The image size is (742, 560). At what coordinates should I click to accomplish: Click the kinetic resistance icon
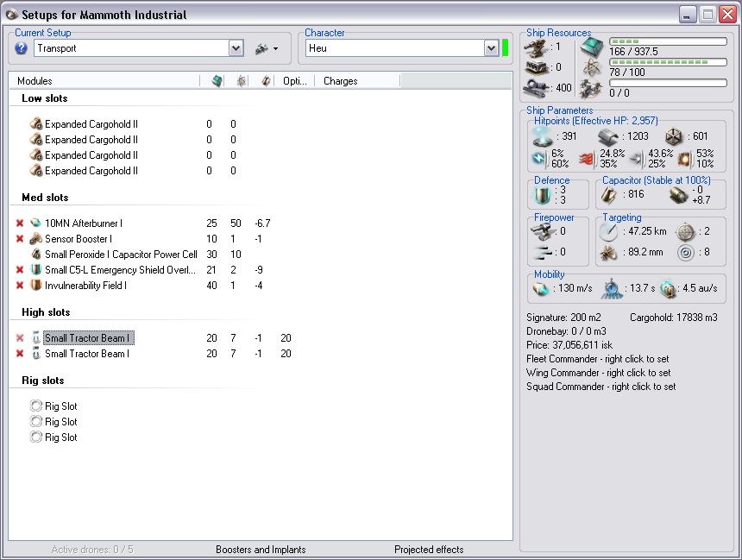click(x=636, y=159)
